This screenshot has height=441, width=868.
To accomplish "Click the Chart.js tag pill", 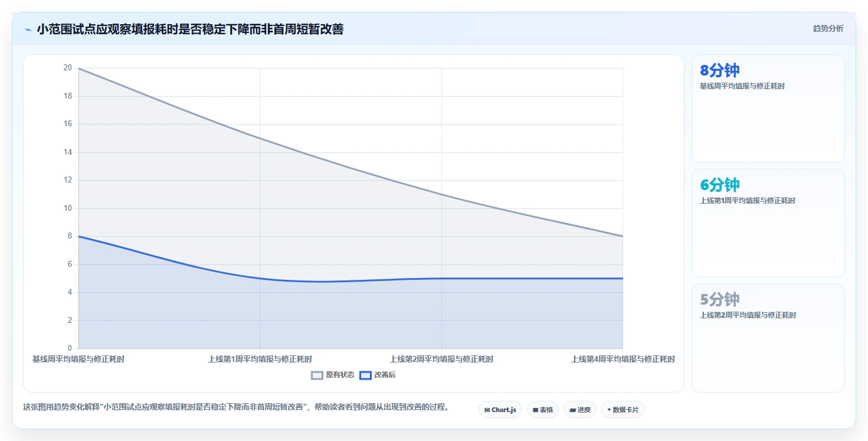I will click(500, 410).
